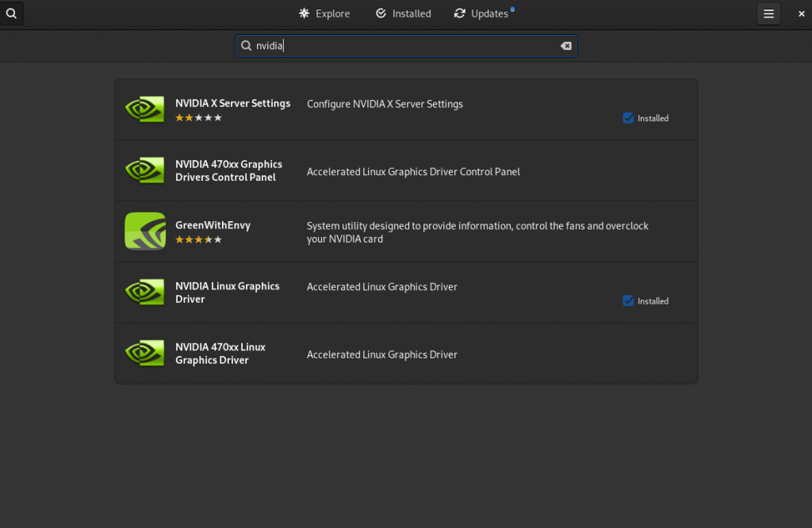Click the NVIDIA Linux Graphics Driver icon

145,292
